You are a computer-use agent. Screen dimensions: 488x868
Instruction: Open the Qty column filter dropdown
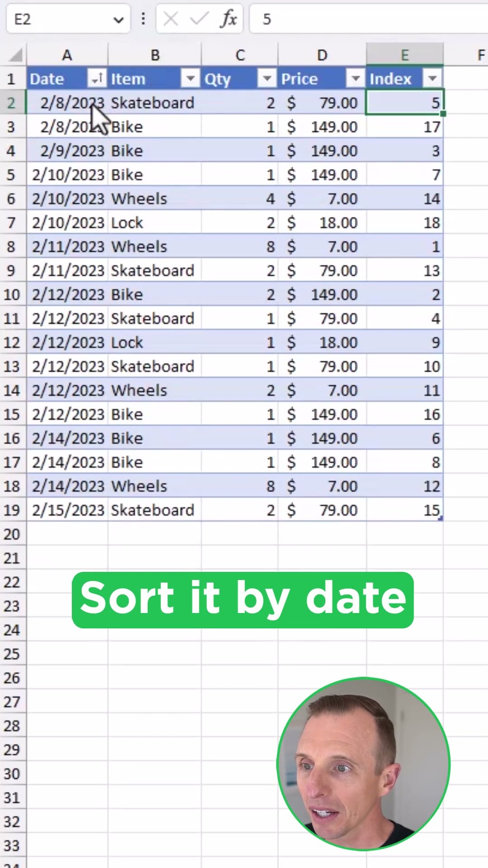[267, 79]
